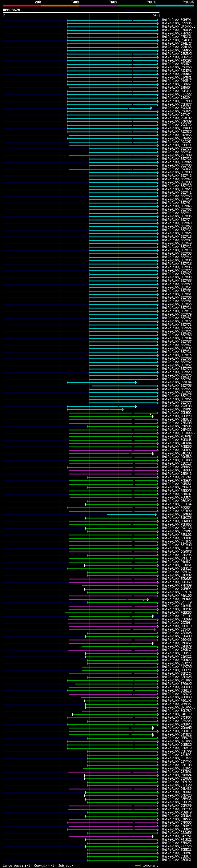Click the purple ~60% identity legend bar

click(x=99, y=6)
